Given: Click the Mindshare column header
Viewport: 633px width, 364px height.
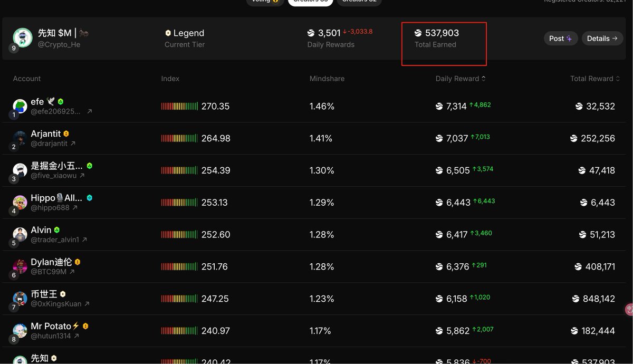Looking at the screenshot, I should (327, 79).
